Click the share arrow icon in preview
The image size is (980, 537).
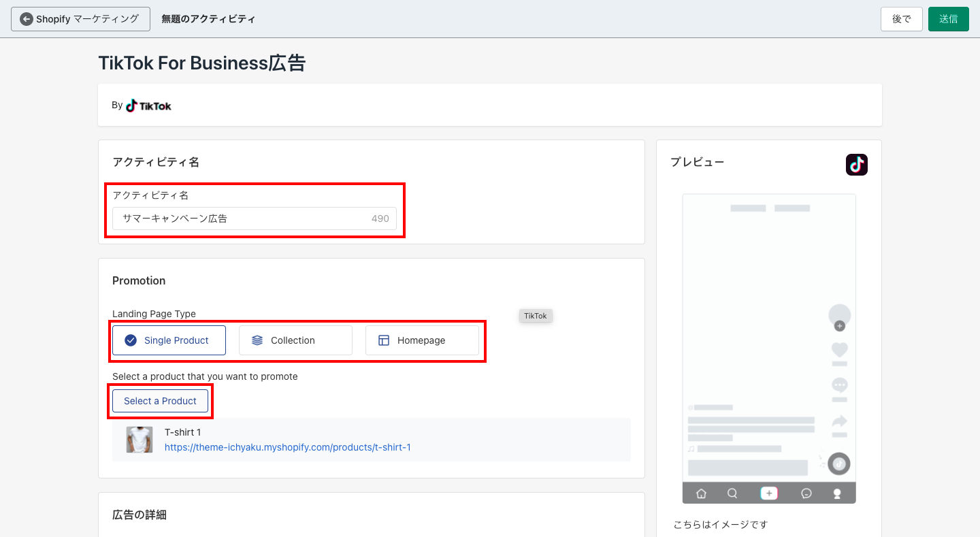(840, 422)
